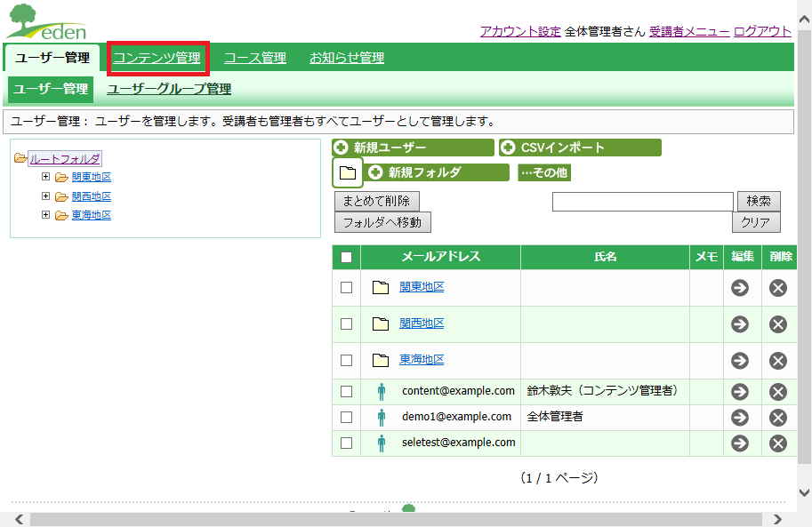Click the 関西地区 folder icon in tree

pyautogui.click(x=61, y=196)
